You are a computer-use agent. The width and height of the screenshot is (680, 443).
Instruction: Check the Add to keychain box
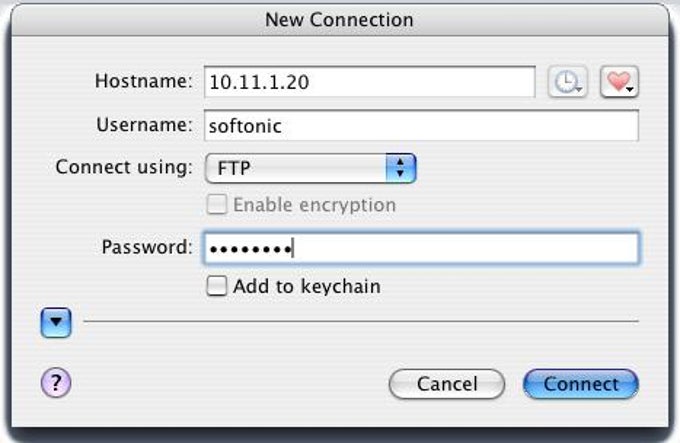[216, 286]
